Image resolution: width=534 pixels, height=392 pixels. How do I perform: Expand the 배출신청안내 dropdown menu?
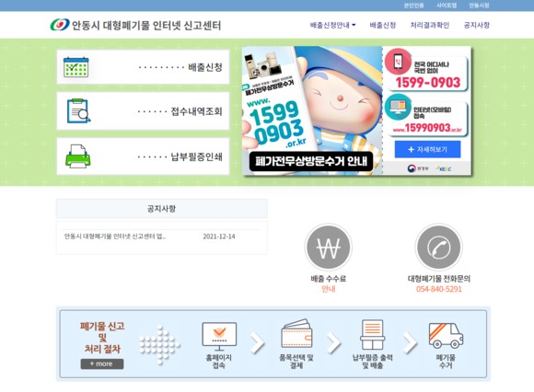(x=332, y=25)
